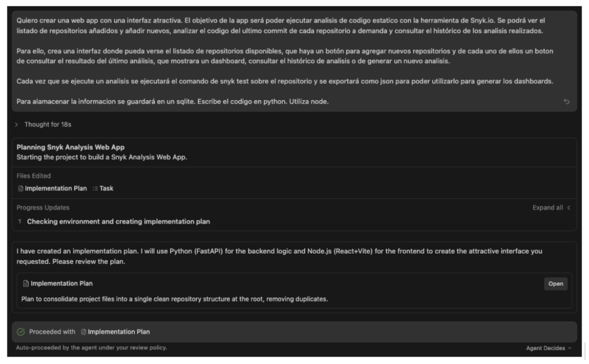The height and width of the screenshot is (364, 589).
Task: Open the "Agent Decides" review policy dropdown
Action: point(548,348)
